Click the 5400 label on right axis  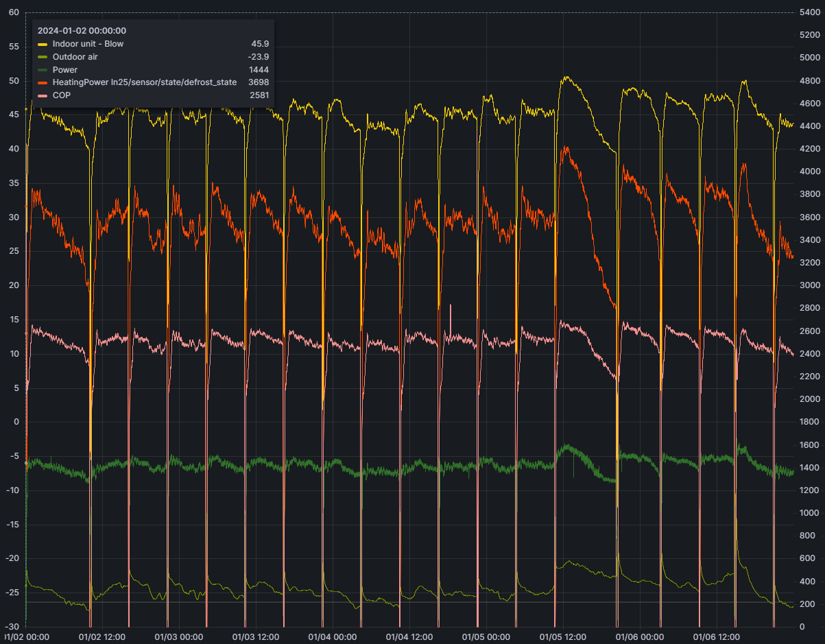(810, 12)
